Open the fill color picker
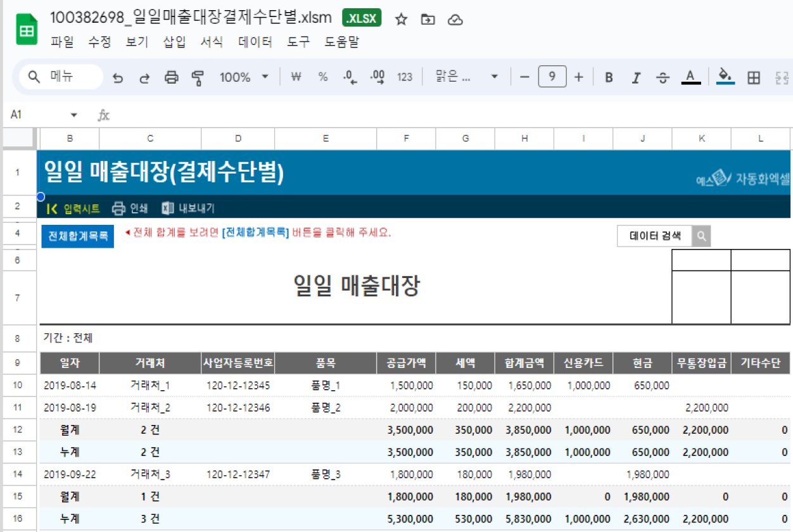Screen dimensions: 793x532 pos(725,78)
